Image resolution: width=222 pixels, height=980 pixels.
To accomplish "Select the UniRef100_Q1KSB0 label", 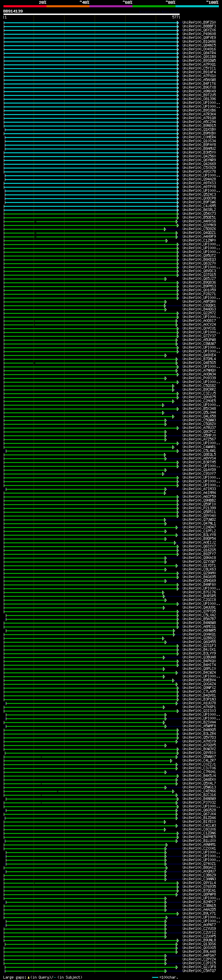I will click(199, 129).
